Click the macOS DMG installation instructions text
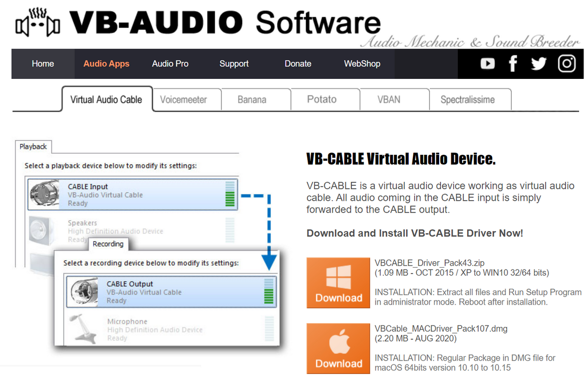Screen dimensions: 588x377 [465, 363]
